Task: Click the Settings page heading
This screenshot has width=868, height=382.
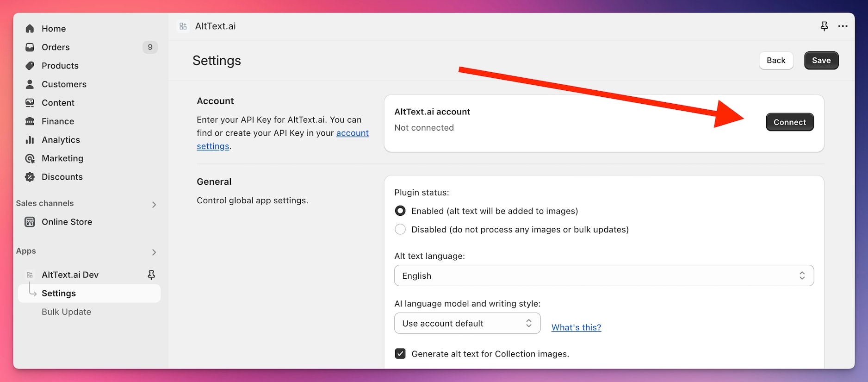Action: tap(217, 61)
